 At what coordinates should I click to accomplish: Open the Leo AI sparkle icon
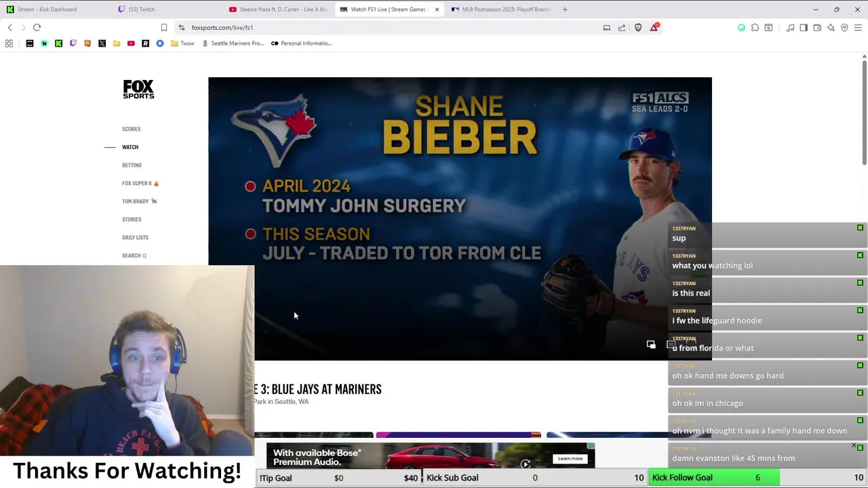(x=831, y=28)
